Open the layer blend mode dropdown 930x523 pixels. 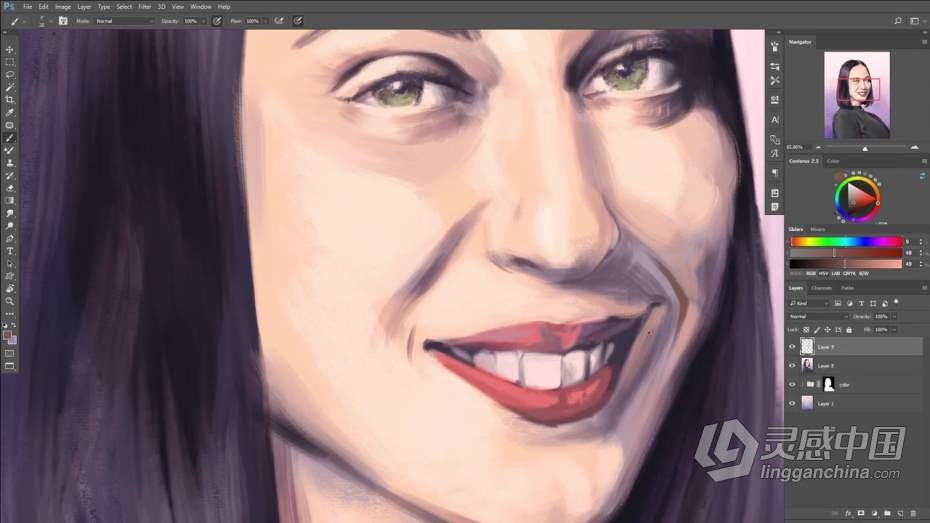tap(817, 316)
